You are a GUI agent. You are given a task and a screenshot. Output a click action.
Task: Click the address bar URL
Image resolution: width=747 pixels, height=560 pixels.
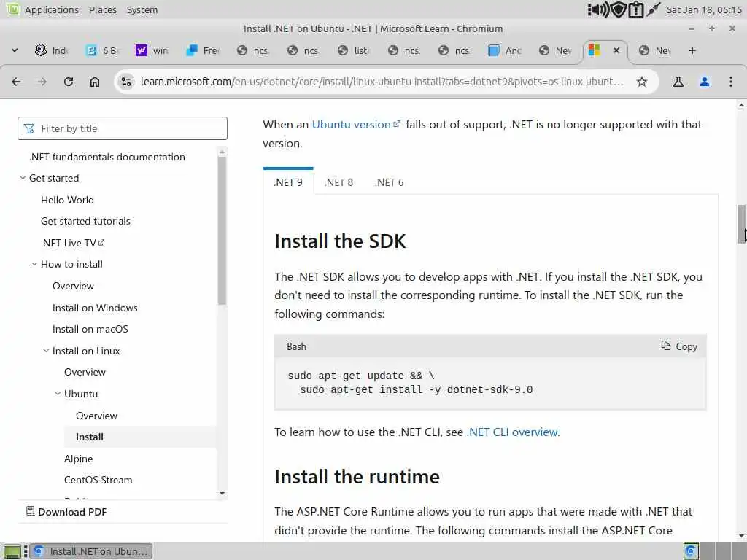click(382, 82)
